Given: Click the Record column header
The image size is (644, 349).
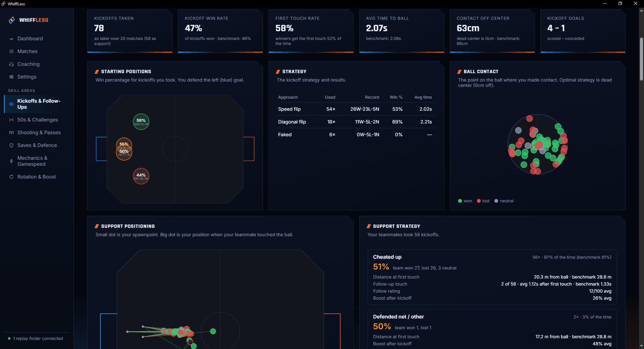Looking at the screenshot, I should 372,97.
